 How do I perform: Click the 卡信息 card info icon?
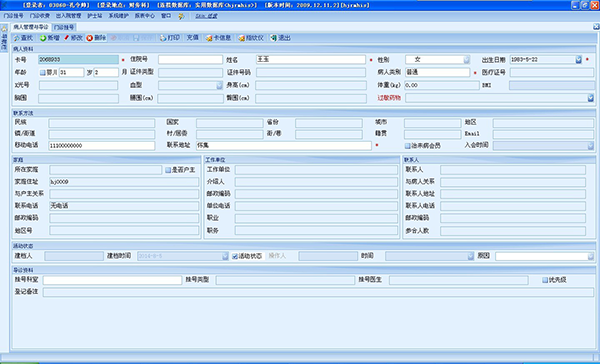(209, 38)
